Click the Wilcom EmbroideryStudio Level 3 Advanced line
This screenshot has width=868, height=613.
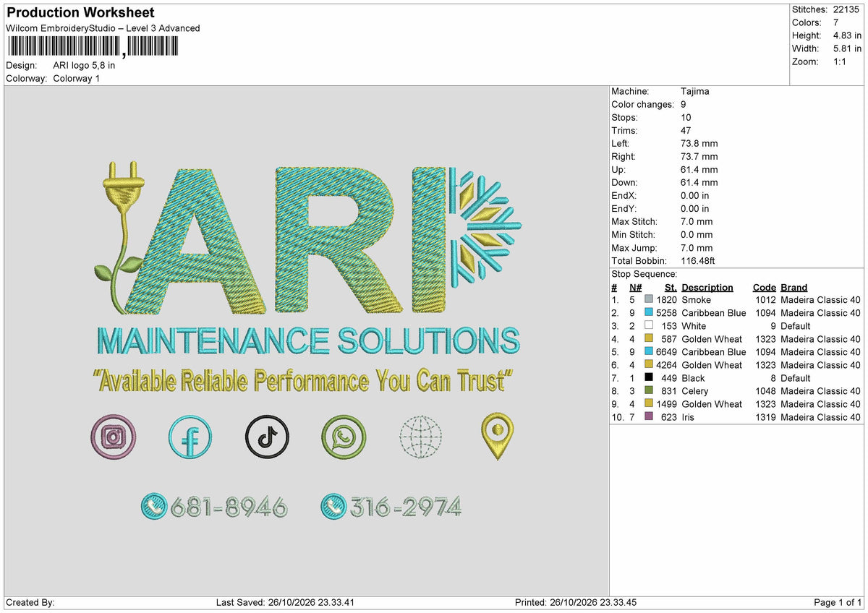(x=103, y=28)
